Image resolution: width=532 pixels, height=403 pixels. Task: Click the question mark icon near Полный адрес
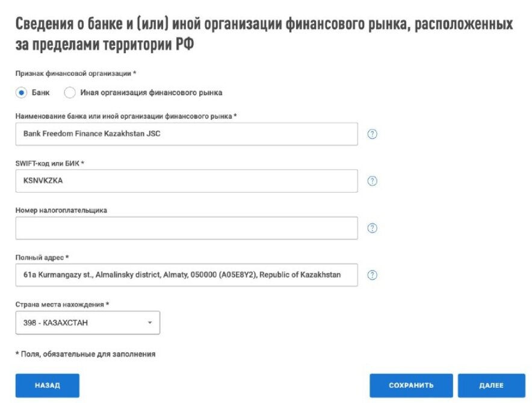(x=373, y=275)
